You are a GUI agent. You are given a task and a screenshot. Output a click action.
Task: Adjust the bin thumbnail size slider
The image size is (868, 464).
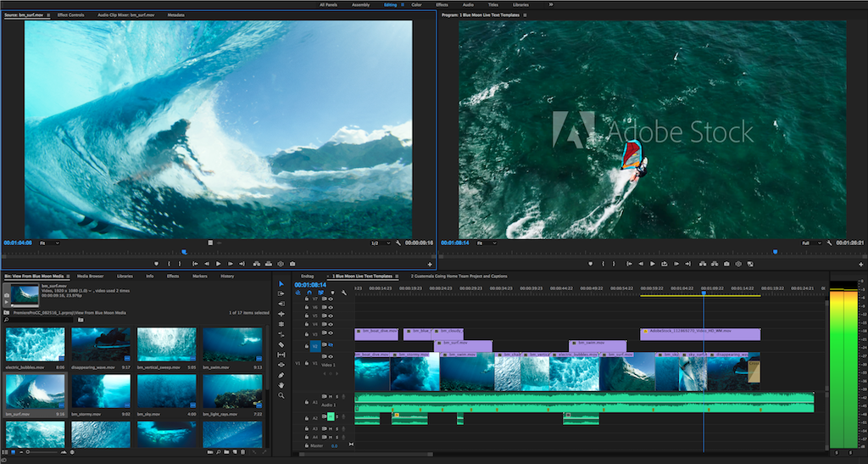[x=42, y=452]
